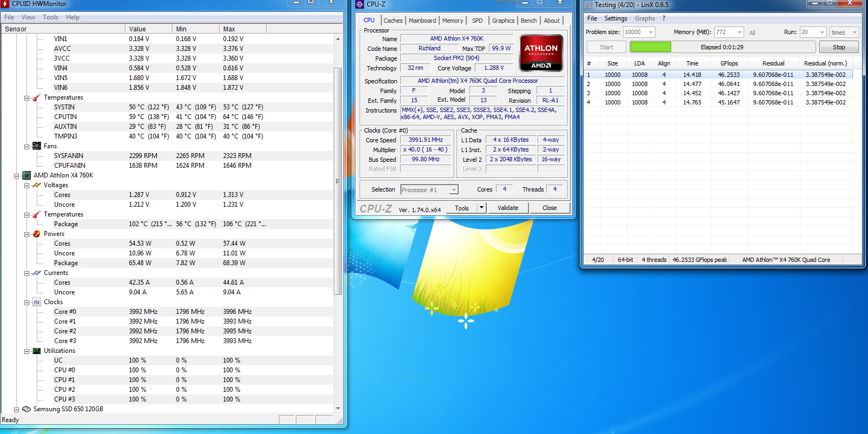Click the LinX title bar icon

click(x=588, y=5)
